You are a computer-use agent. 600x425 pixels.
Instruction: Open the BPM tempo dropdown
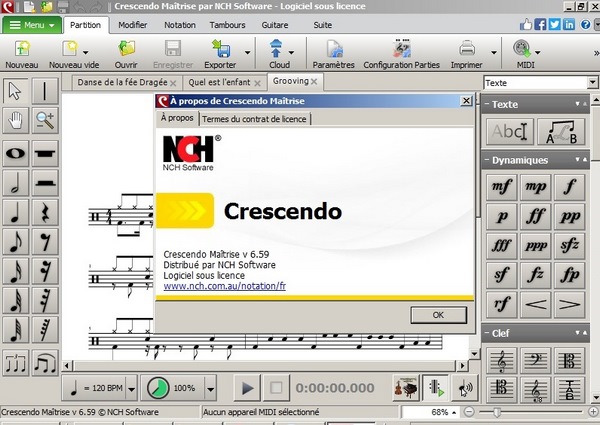[131, 389]
